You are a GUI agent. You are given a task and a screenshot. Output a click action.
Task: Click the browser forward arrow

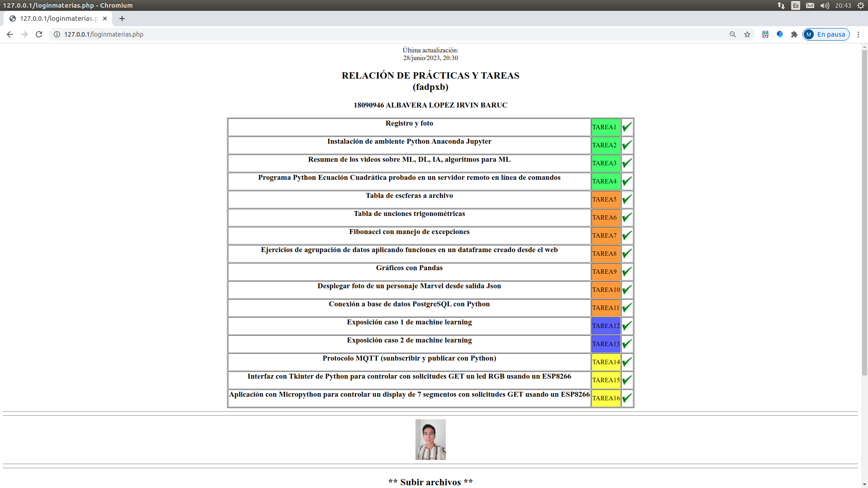pos(24,34)
